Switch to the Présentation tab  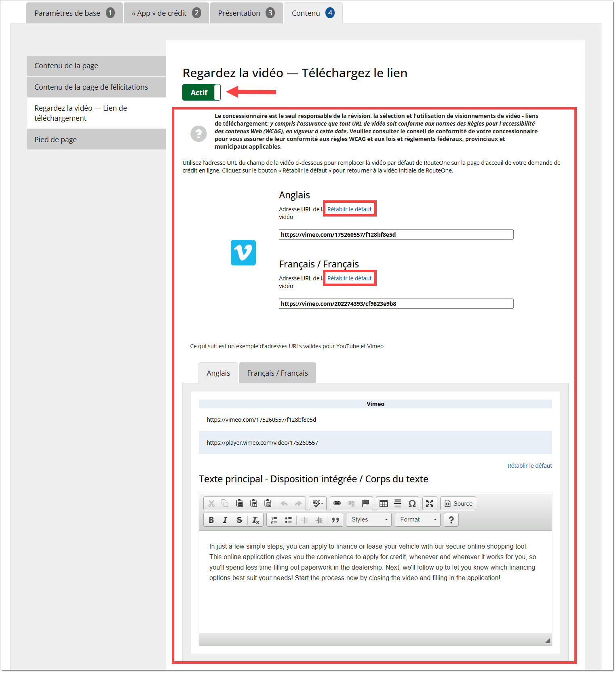click(x=246, y=13)
